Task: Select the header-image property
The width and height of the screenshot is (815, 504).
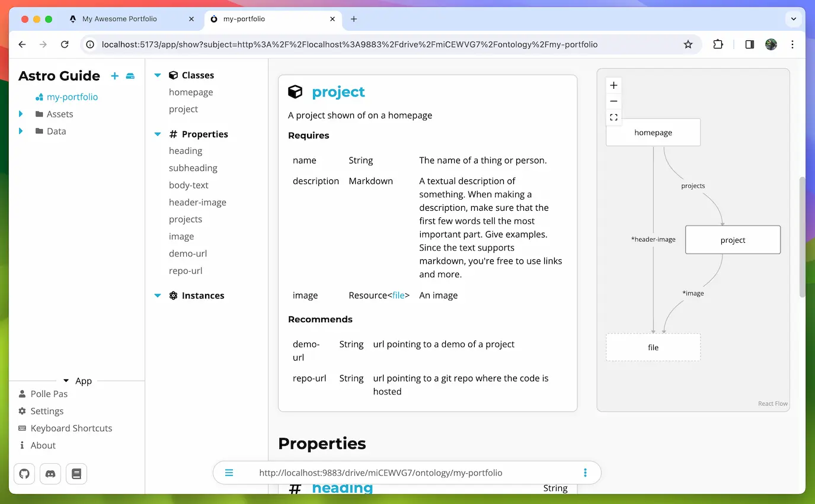Action: [x=197, y=202]
